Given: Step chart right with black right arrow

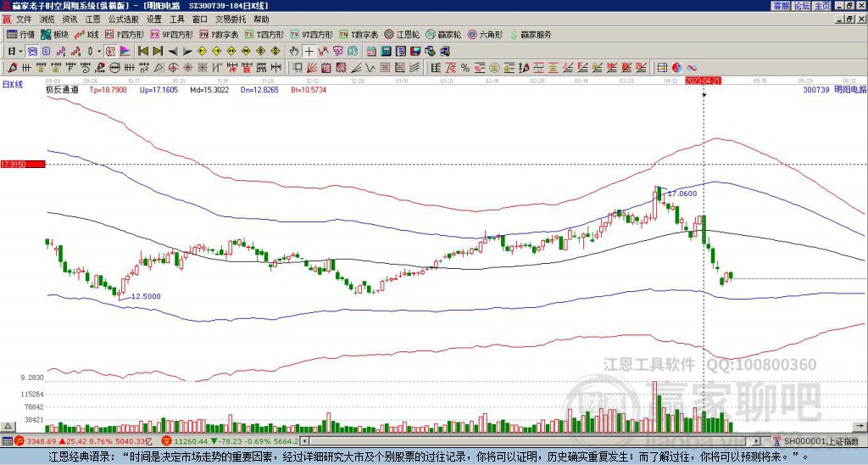Looking at the screenshot, I should [x=187, y=52].
